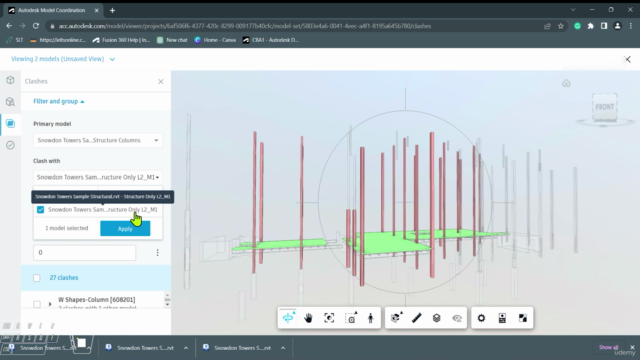The width and height of the screenshot is (640, 360).
Task: Open the Chrome three-dot menu
Action: click(631, 26)
